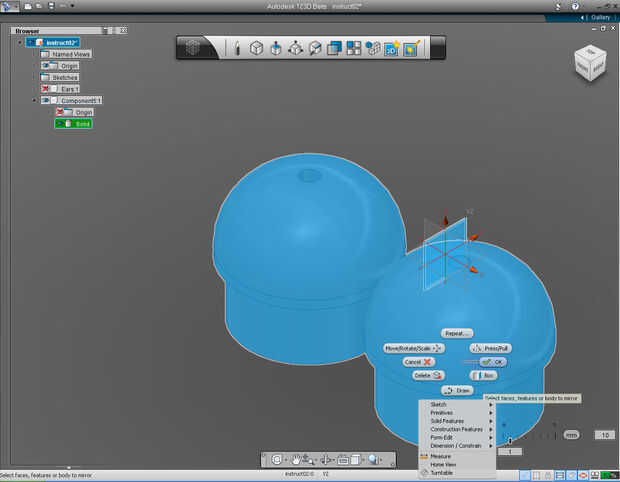Select the Orbit tool in navigation bar
Image resolution: width=620 pixels, height=482 pixels.
tap(277, 459)
